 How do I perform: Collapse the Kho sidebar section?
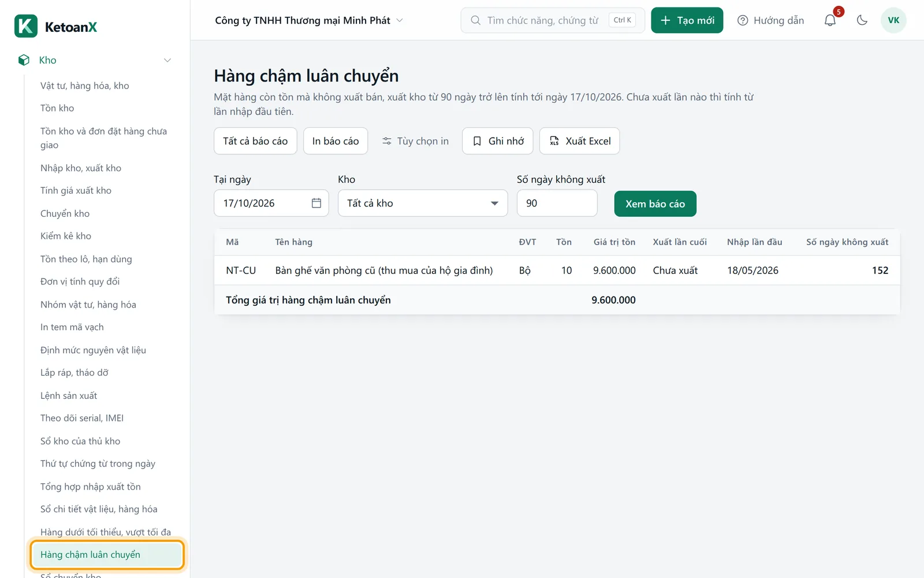pos(167,60)
